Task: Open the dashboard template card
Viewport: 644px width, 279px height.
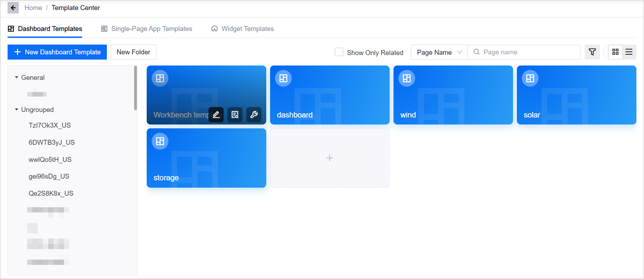Action: [x=329, y=95]
